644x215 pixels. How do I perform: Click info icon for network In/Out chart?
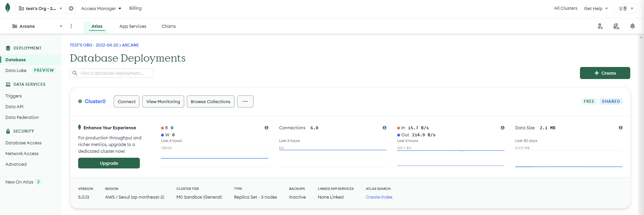[502, 128]
